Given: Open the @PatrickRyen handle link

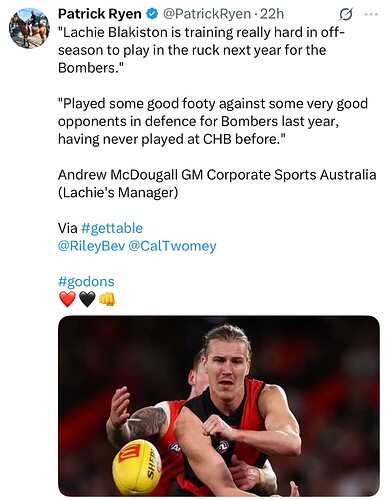Looking at the screenshot, I should click(x=207, y=14).
